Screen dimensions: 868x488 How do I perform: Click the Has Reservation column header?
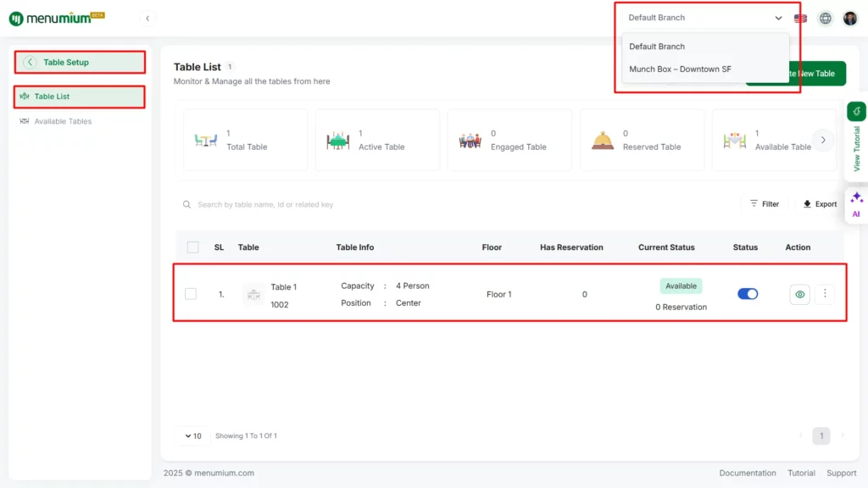571,247
